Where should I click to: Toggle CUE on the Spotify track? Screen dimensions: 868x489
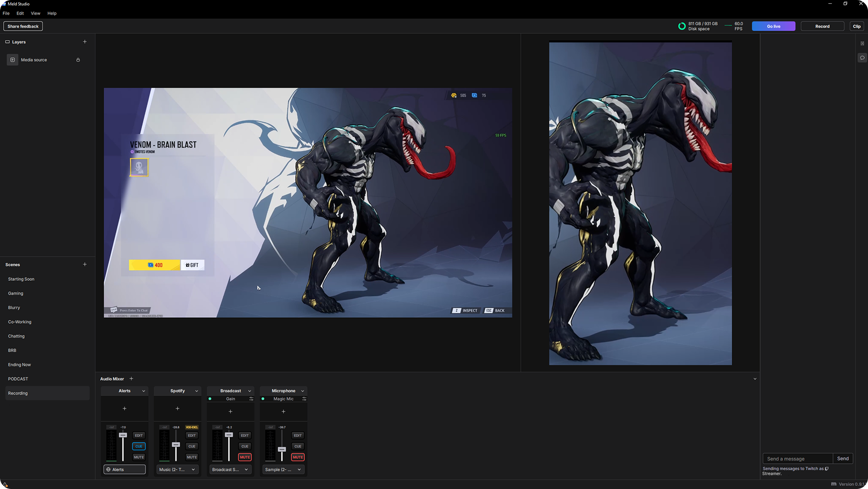point(192,447)
